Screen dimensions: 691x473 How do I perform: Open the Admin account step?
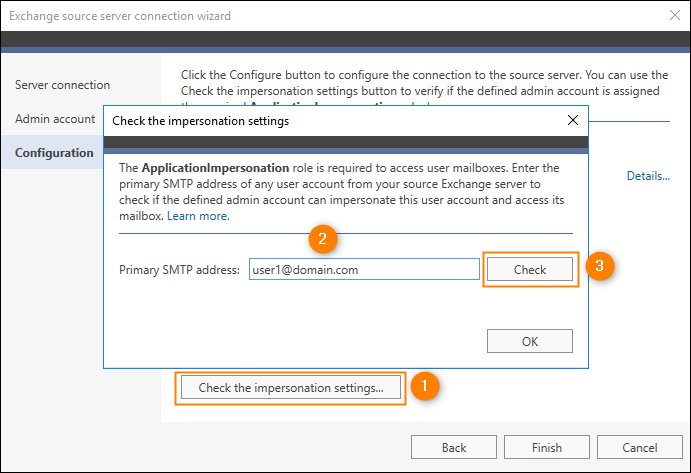coord(55,119)
